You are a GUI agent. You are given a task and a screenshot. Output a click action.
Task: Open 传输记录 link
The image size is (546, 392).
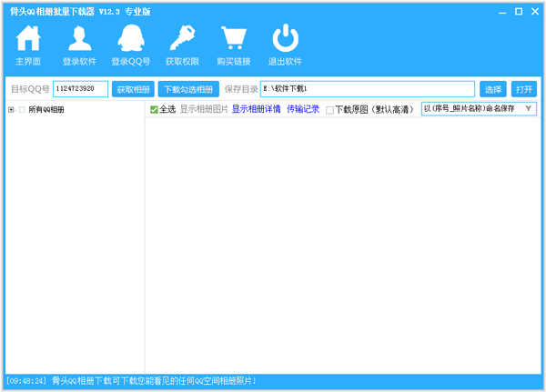click(303, 109)
